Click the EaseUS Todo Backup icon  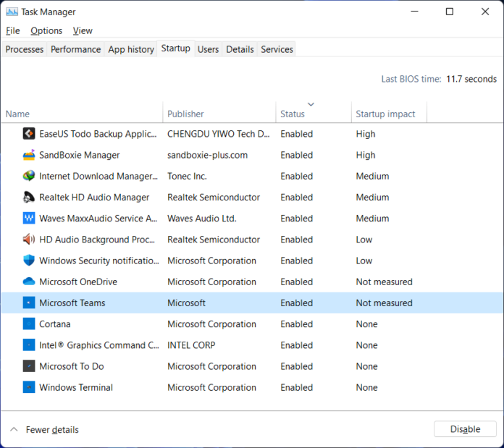[29, 134]
